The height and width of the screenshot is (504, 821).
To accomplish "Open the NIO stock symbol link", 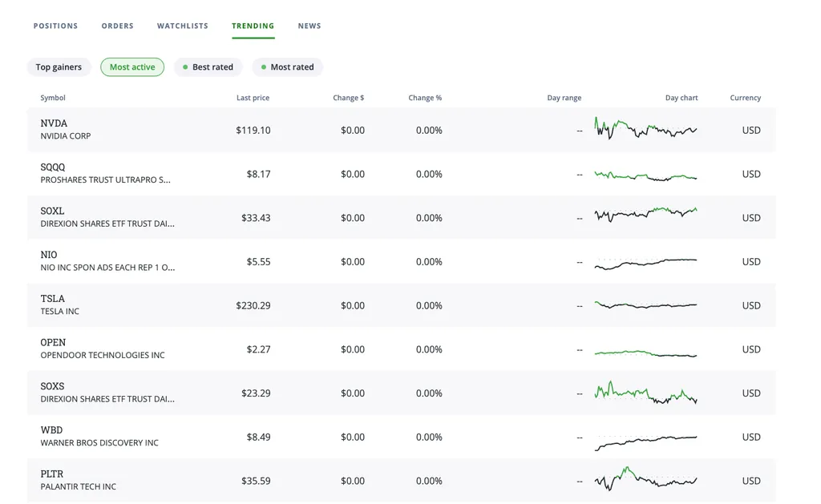I will tap(49, 255).
